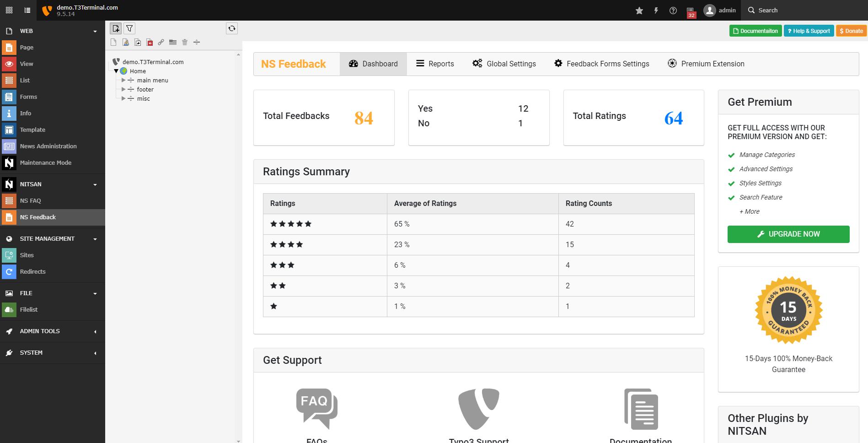The height and width of the screenshot is (443, 868).
Task: Toggle the module menu grid icon
Action: click(9, 10)
